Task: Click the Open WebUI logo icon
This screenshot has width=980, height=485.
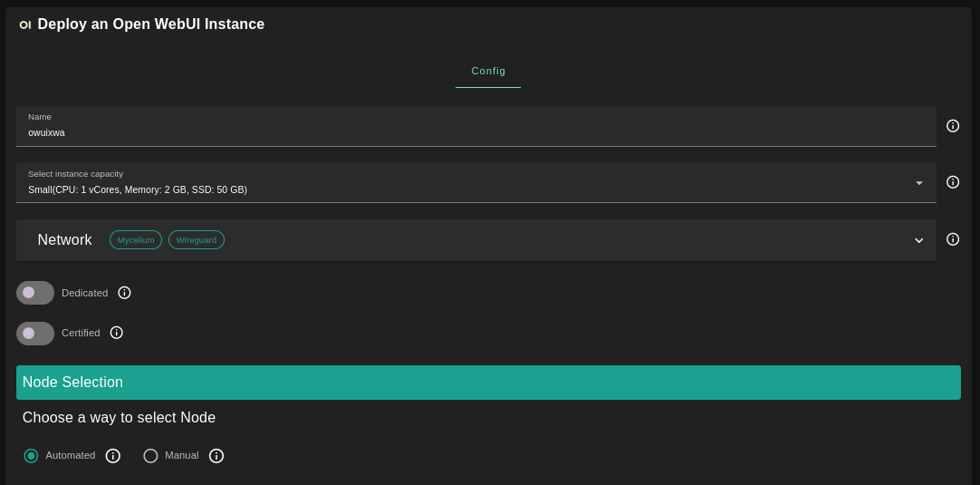Action: [24, 24]
